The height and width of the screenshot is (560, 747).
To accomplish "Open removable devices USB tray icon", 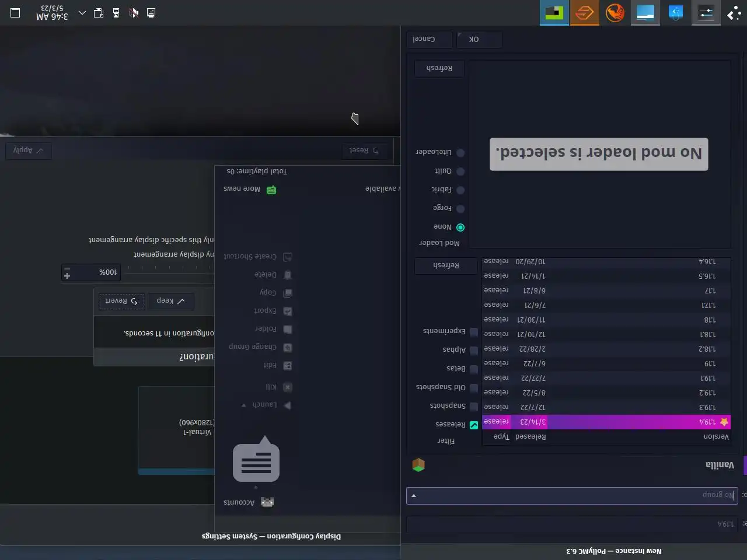I will pyautogui.click(x=116, y=13).
